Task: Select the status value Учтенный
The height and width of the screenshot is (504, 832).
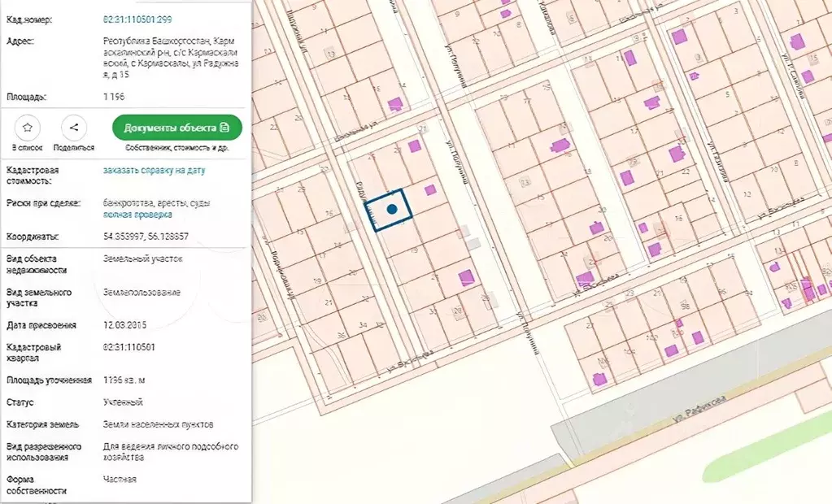Action: (123, 402)
